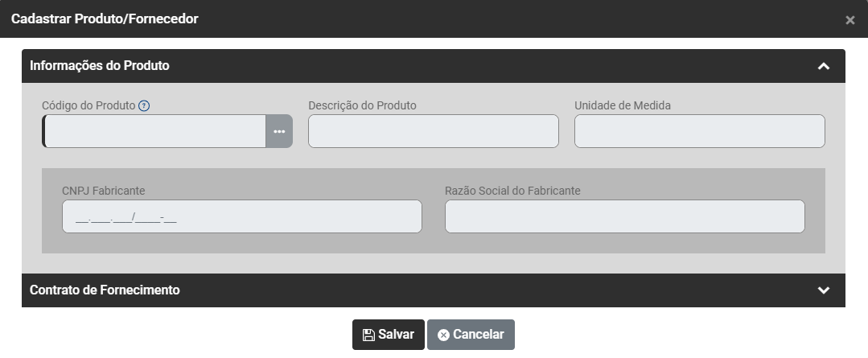The height and width of the screenshot is (358, 868).
Task: Open product lookup with the ellipsis button
Action: pyautogui.click(x=279, y=131)
